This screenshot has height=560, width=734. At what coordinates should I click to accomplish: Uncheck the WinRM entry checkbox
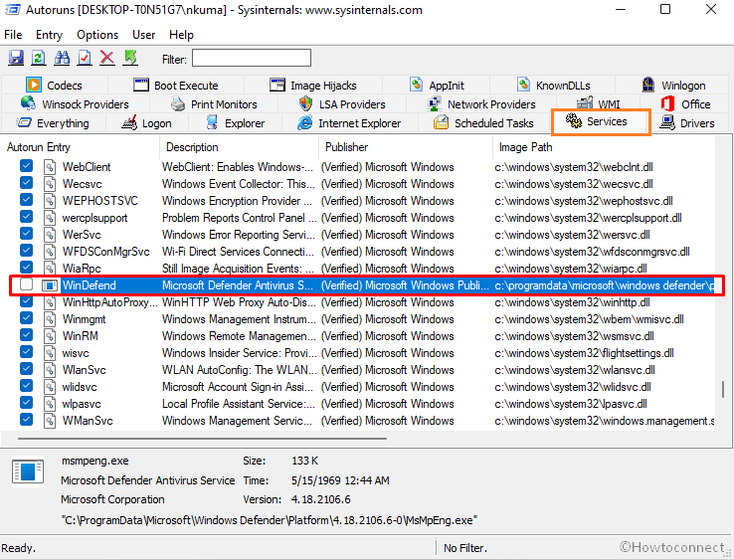27,335
